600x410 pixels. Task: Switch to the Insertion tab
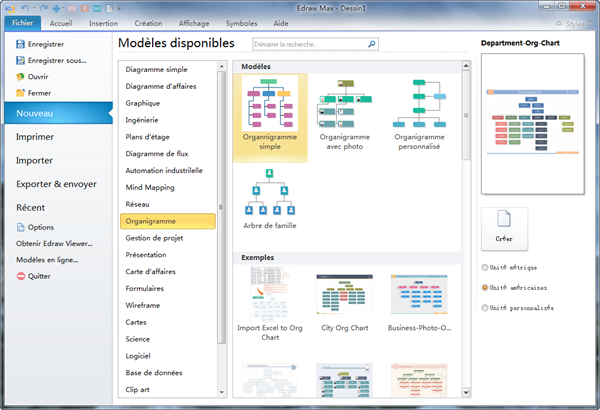[x=103, y=23]
